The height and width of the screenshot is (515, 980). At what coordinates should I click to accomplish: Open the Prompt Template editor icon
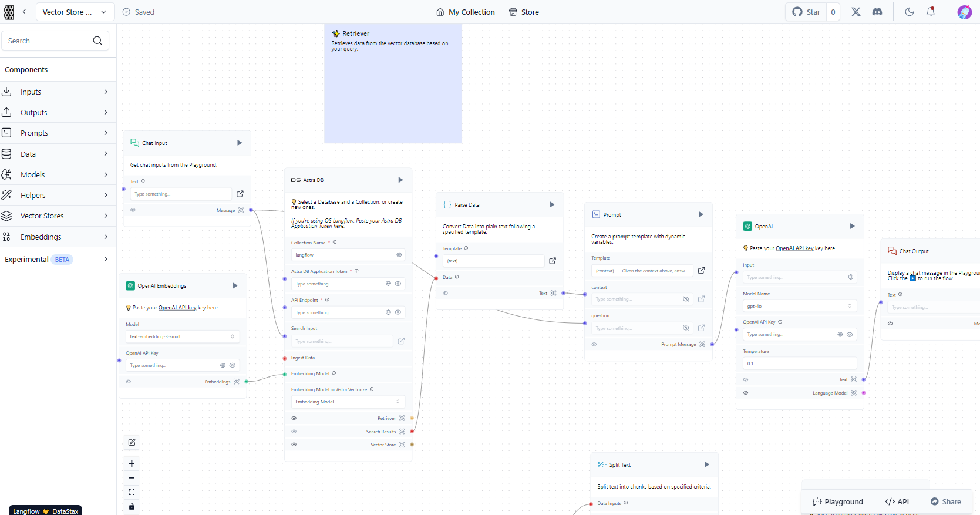coord(701,271)
